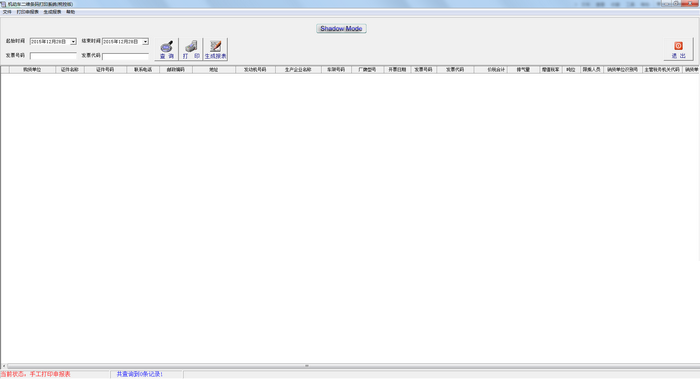This screenshot has height=379, width=700.
Task: Click the 生成报表 (generate report) button
Action: [x=216, y=49]
